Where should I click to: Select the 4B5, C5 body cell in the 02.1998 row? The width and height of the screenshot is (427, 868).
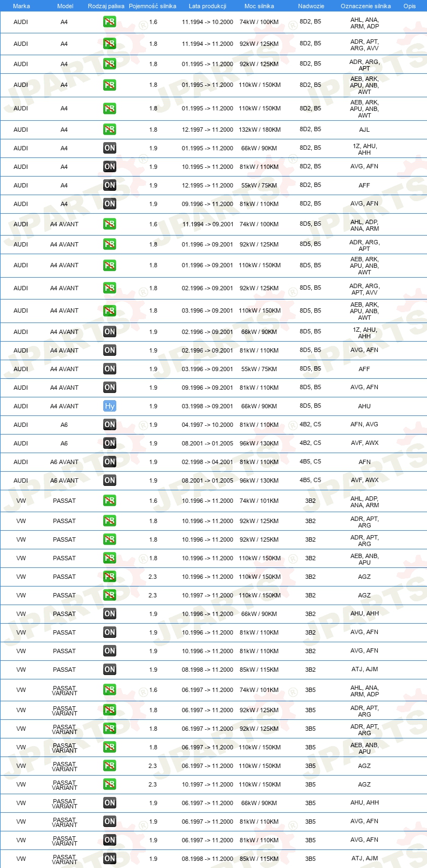(310, 461)
